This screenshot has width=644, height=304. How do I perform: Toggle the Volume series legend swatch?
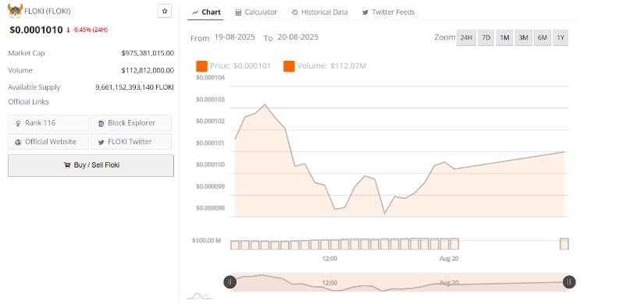tap(289, 66)
